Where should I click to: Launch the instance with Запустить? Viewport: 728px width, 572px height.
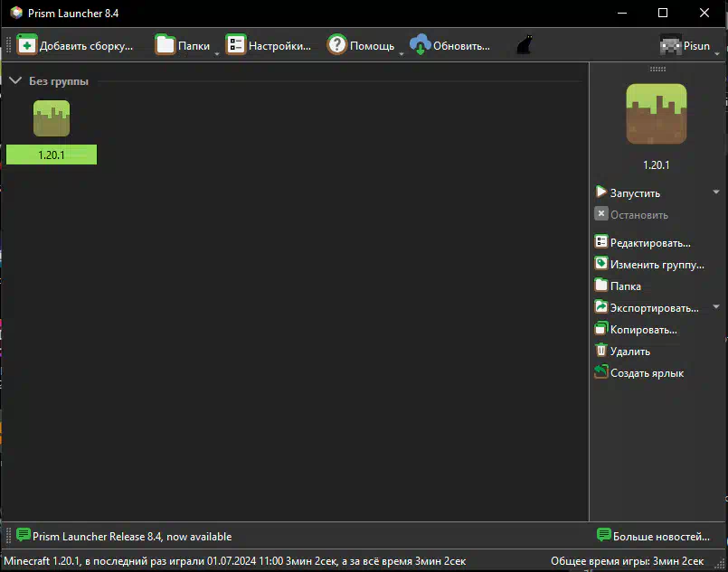coord(628,192)
